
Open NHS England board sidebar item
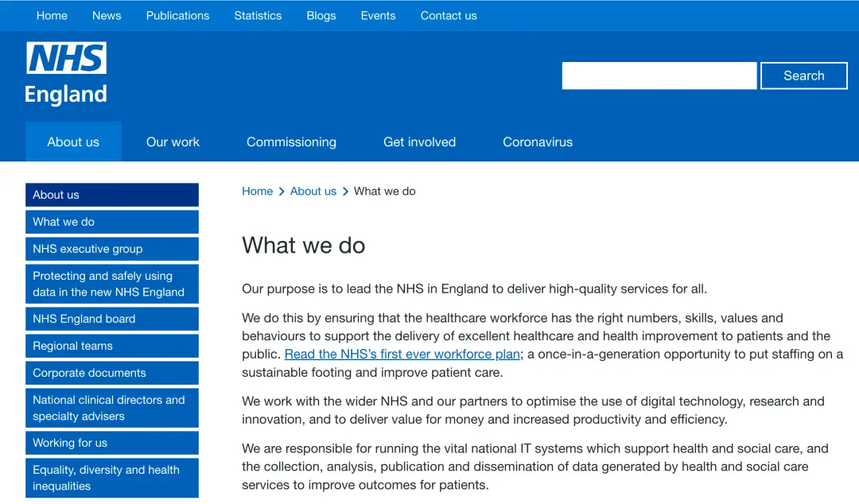coord(112,319)
